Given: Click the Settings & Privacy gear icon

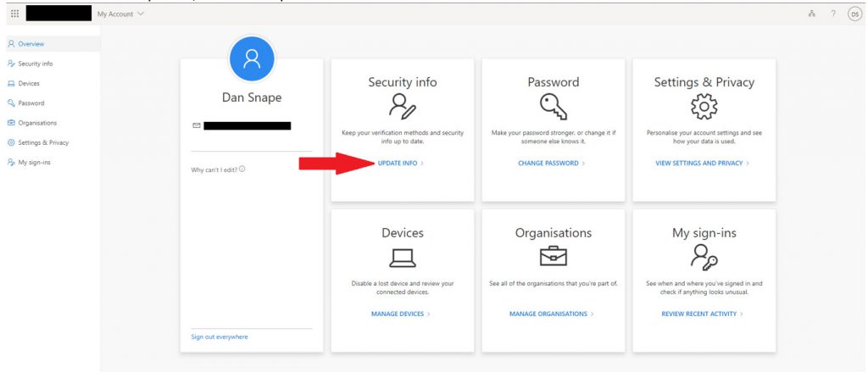Looking at the screenshot, I should click(x=704, y=106).
